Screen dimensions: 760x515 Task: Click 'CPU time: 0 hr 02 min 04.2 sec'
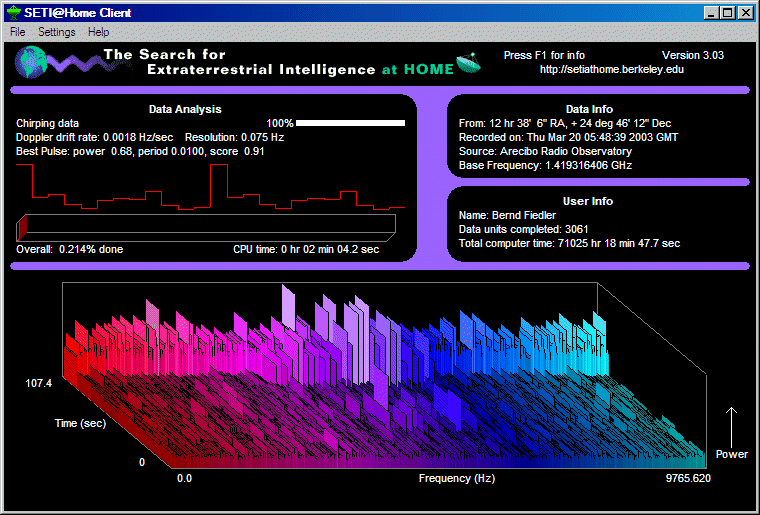[306, 250]
